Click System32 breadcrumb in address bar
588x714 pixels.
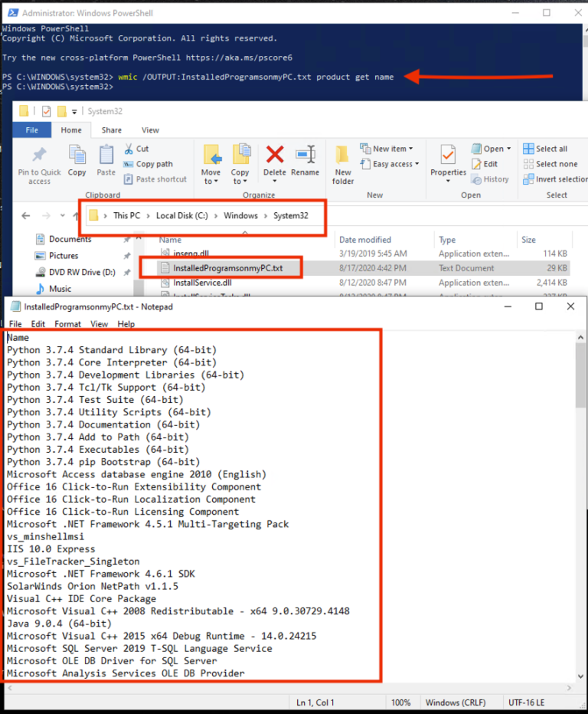[x=291, y=215]
